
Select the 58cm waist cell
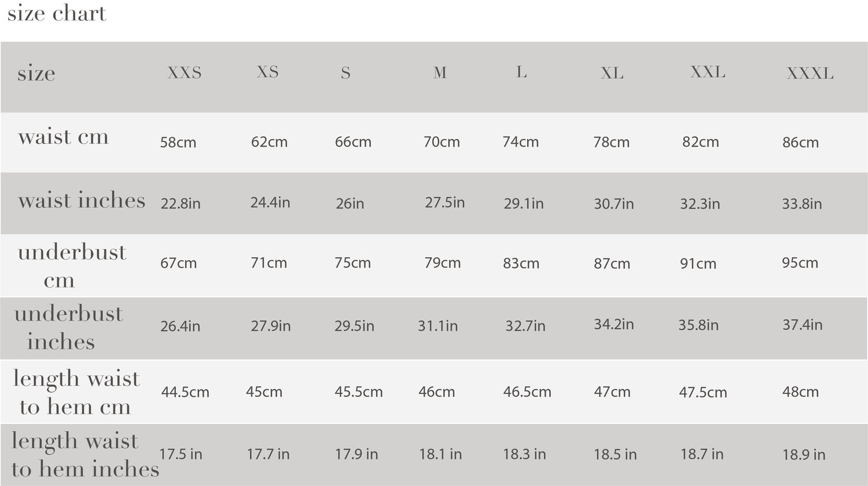click(x=178, y=142)
